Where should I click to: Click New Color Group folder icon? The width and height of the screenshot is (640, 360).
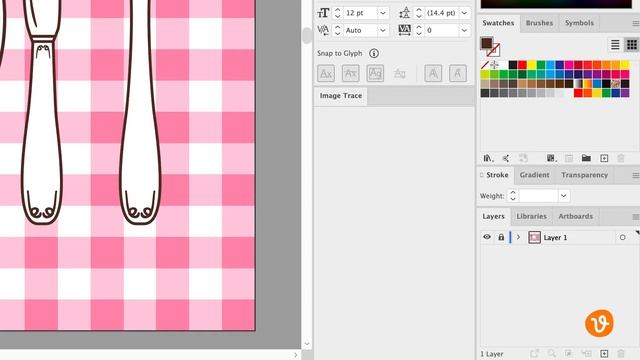587,158
